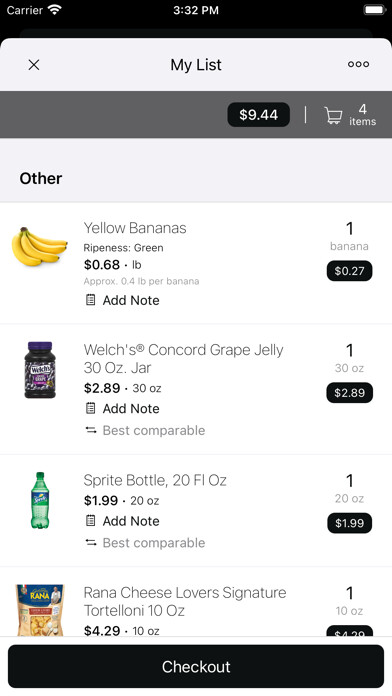Tap the note icon under Yellow Bananas
Screen dimensions: 392x696
coord(91,300)
